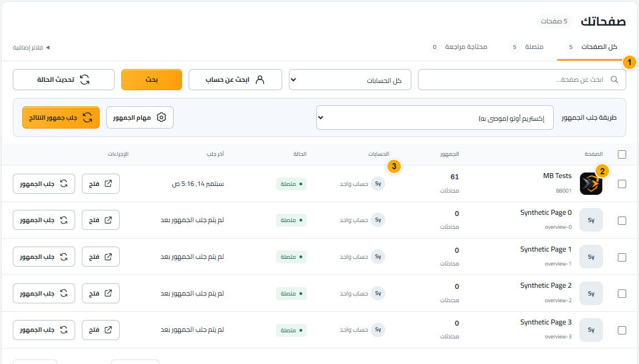Click the Sy account badge in Synthetic Page 0 row
This screenshot has width=639, height=364.
[x=378, y=220]
